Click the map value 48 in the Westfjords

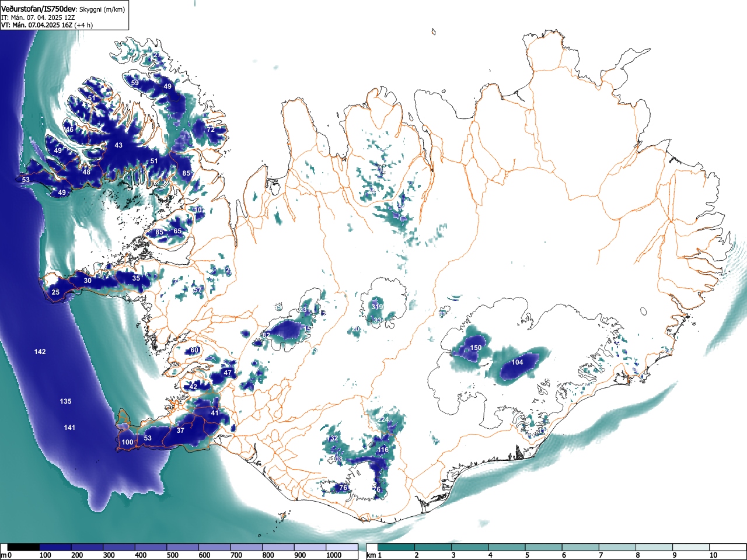(86, 172)
